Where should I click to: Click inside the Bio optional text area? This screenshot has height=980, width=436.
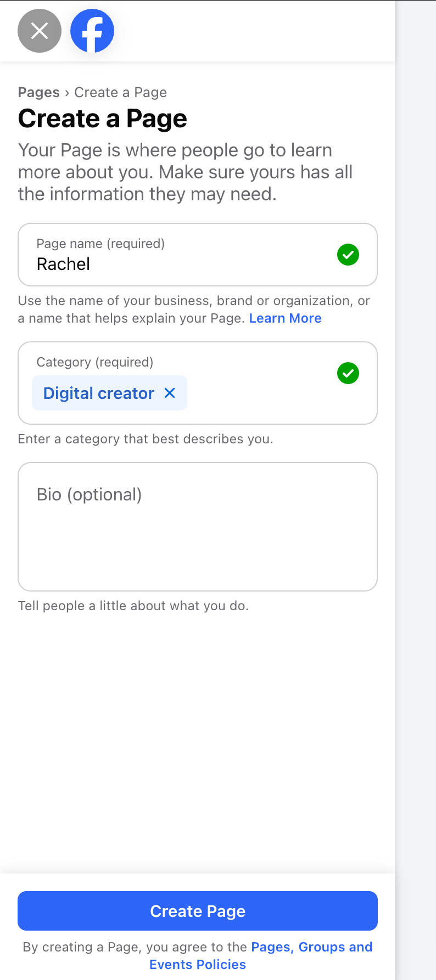point(198,526)
